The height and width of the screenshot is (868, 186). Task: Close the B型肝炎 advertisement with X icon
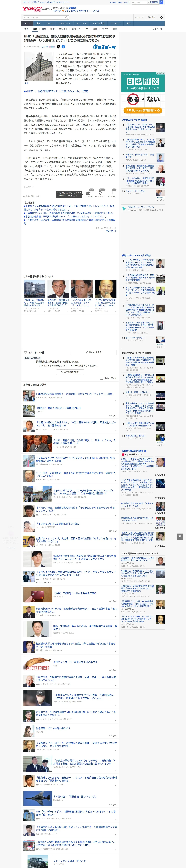pos(163,73)
